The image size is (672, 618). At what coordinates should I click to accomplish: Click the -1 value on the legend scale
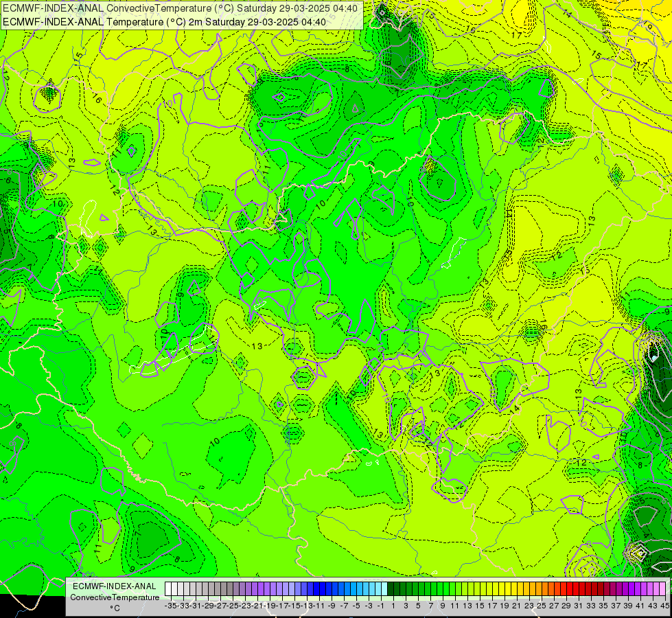point(380,606)
